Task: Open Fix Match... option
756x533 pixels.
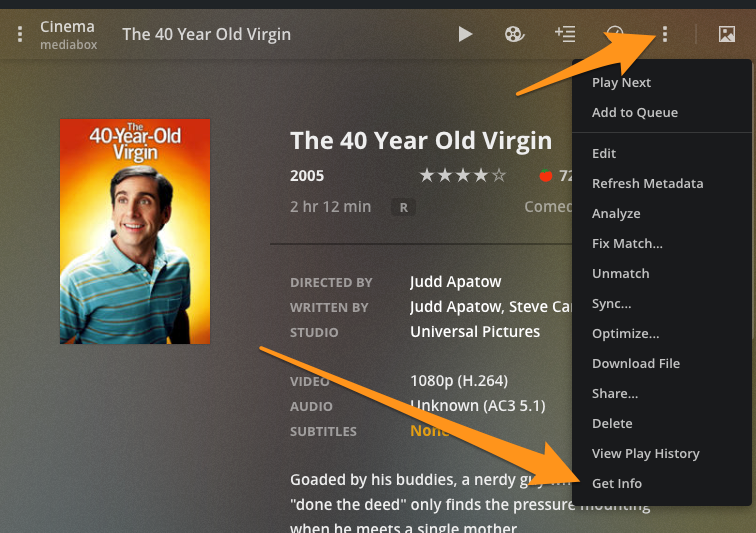Action: pyautogui.click(x=662, y=243)
